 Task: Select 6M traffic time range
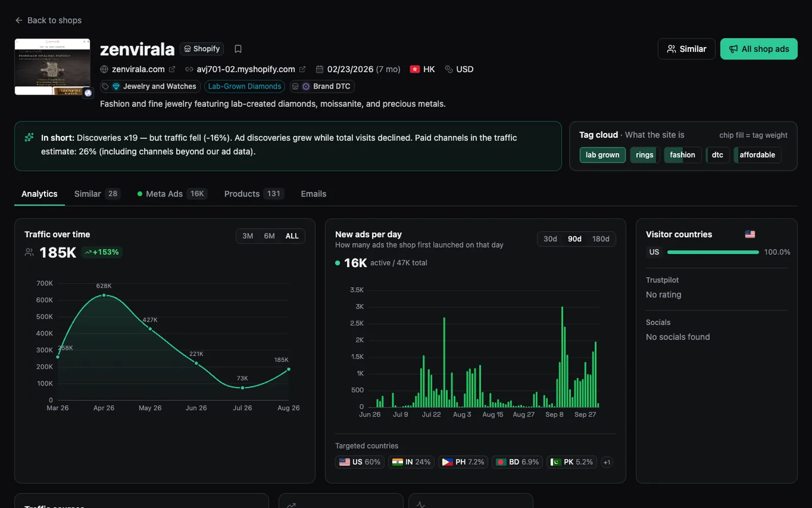tap(269, 236)
